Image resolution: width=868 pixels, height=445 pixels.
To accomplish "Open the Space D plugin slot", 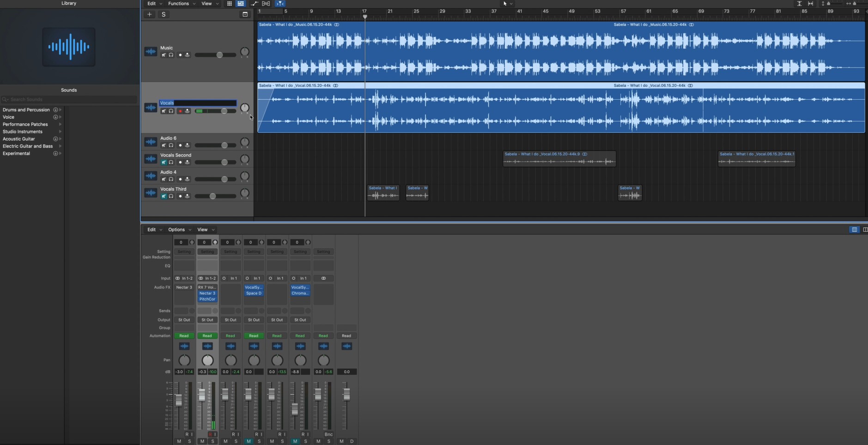I will click(254, 293).
